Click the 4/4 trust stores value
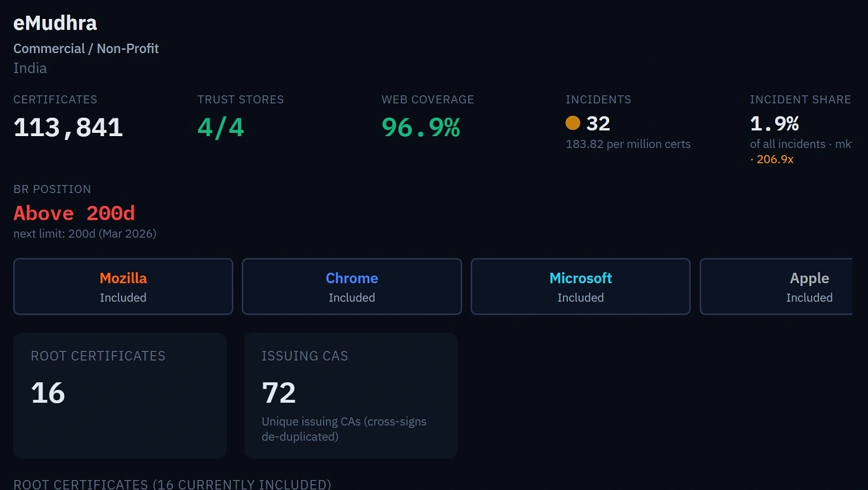Image resolution: width=868 pixels, height=490 pixels. pos(221,128)
